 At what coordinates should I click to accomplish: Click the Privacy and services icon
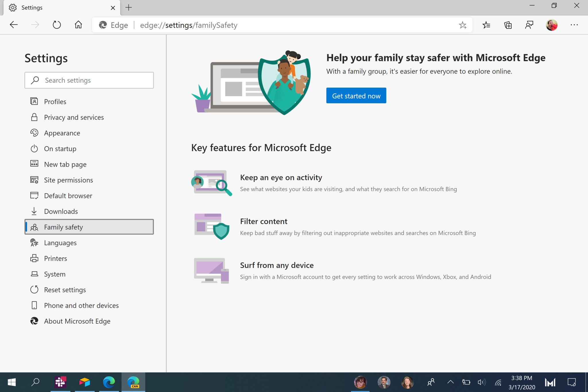34,117
